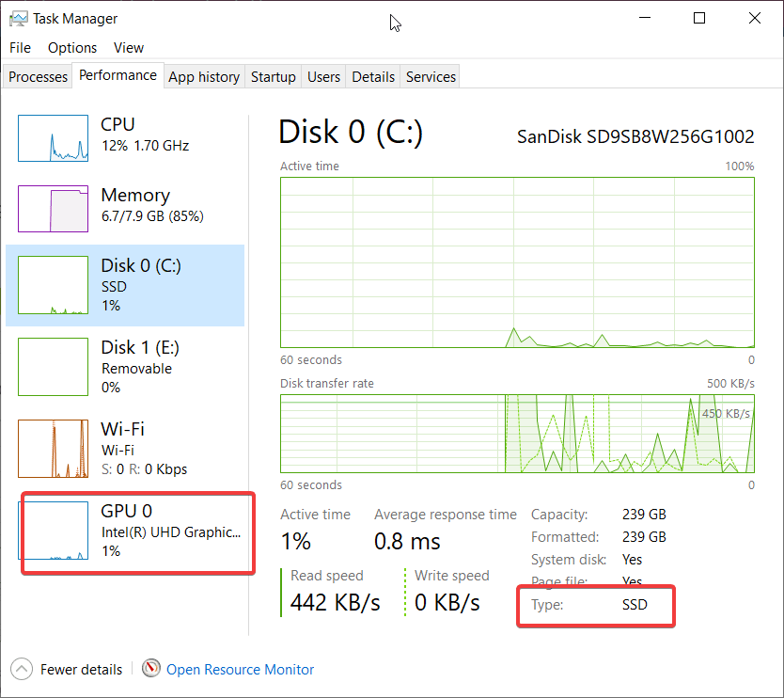Image resolution: width=784 pixels, height=698 pixels.
Task: Click the Write speed 0 KB/s value
Action: [447, 602]
